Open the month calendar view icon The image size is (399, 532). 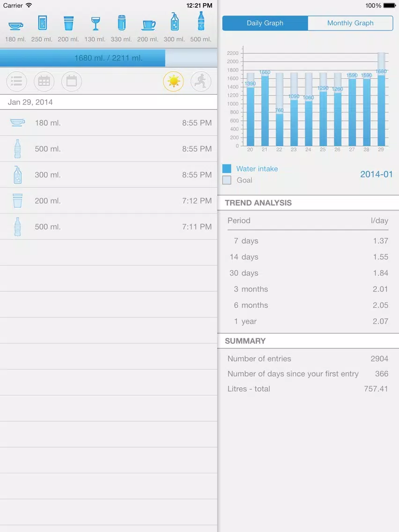click(44, 81)
